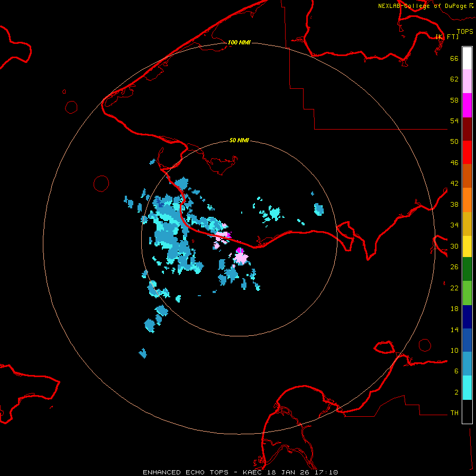
Task: Click the legend value "50"
Action: tap(454, 142)
